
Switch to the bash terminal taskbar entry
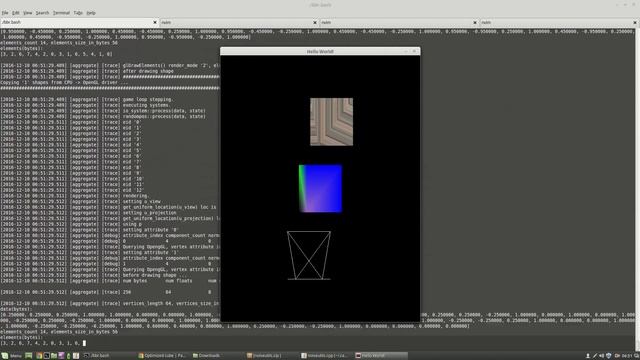pos(108,356)
